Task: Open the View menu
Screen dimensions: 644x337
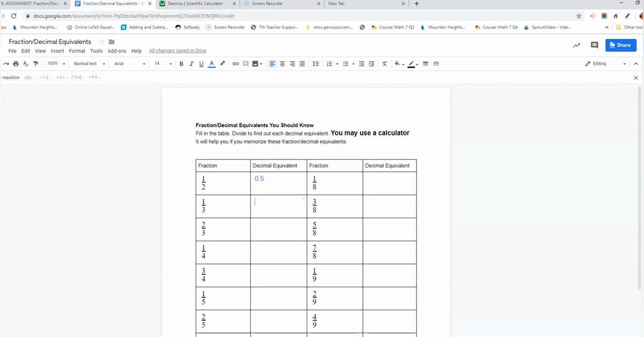Action: click(x=40, y=51)
